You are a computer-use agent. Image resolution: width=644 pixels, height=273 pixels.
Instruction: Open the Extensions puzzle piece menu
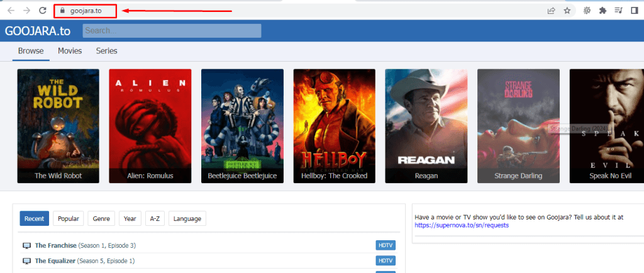tap(602, 11)
